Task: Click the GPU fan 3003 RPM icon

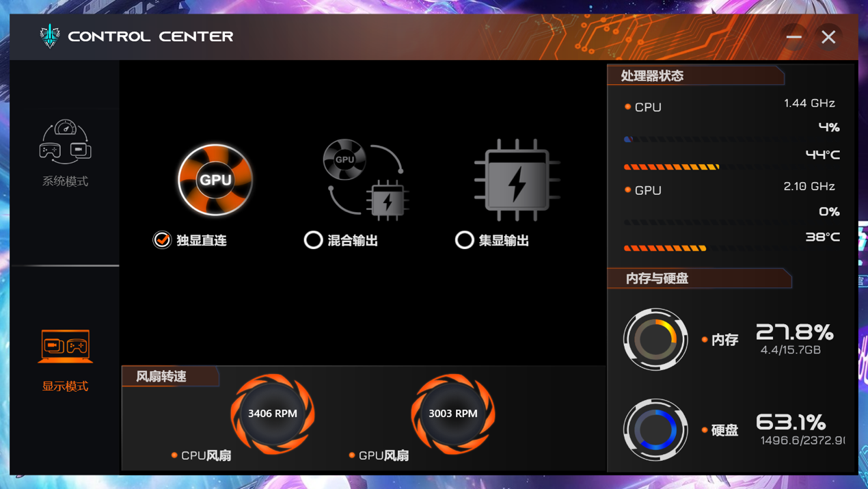Action: [x=452, y=413]
